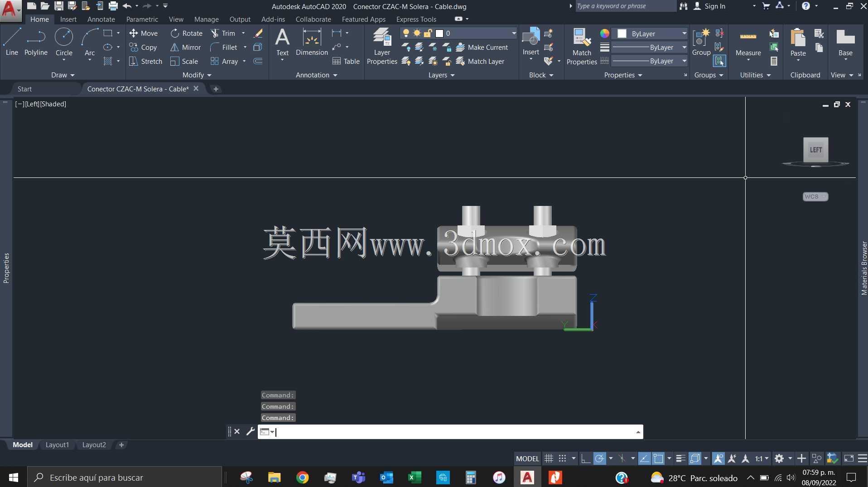868x487 pixels.
Task: Click the MODEL space button in status bar
Action: (527, 458)
